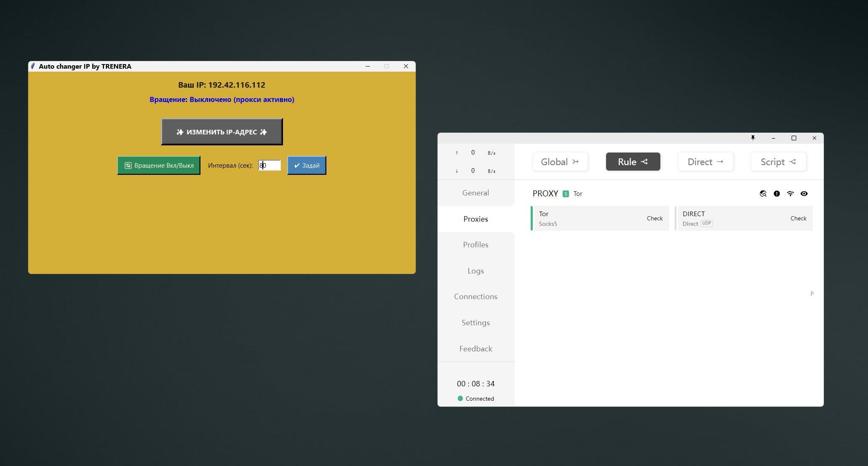Click the exclamation warning icon in PROXY group
This screenshot has height=466, width=868.
pyautogui.click(x=777, y=194)
